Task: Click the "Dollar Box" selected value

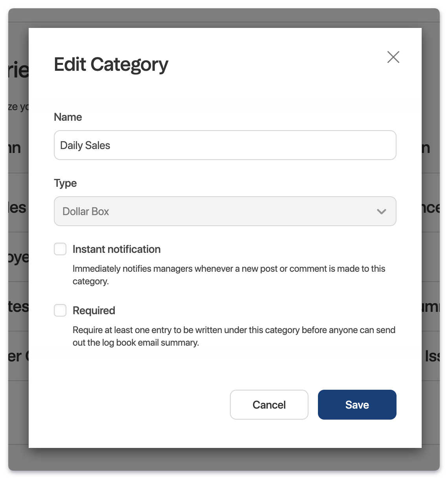Action: (x=86, y=212)
